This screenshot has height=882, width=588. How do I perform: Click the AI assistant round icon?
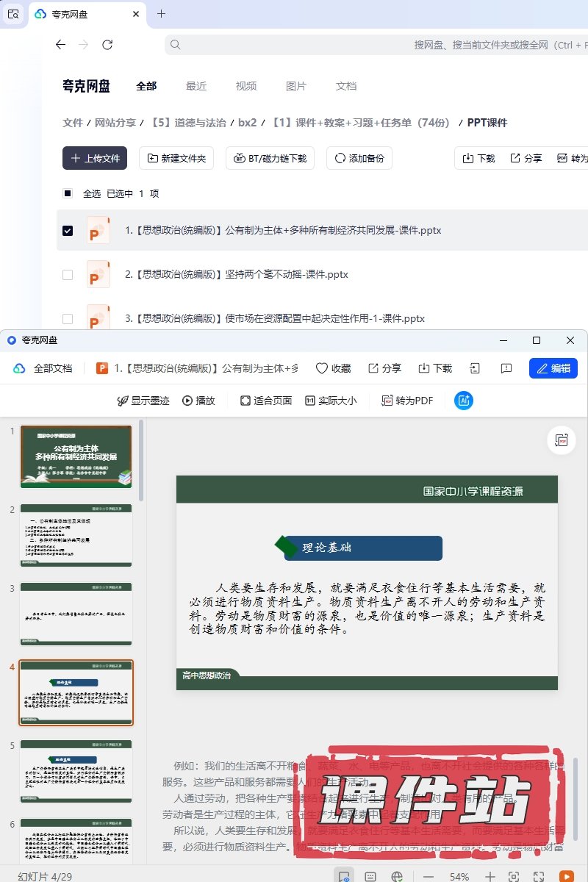(x=464, y=401)
